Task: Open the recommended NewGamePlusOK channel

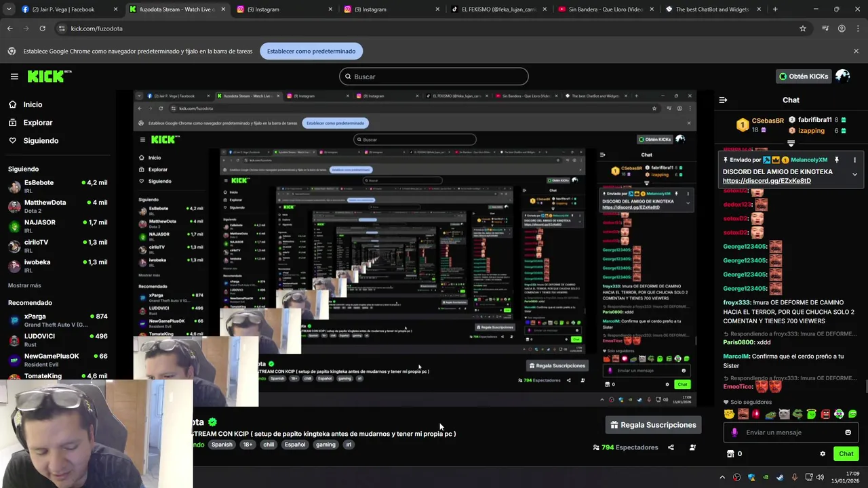Action: [x=58, y=359]
